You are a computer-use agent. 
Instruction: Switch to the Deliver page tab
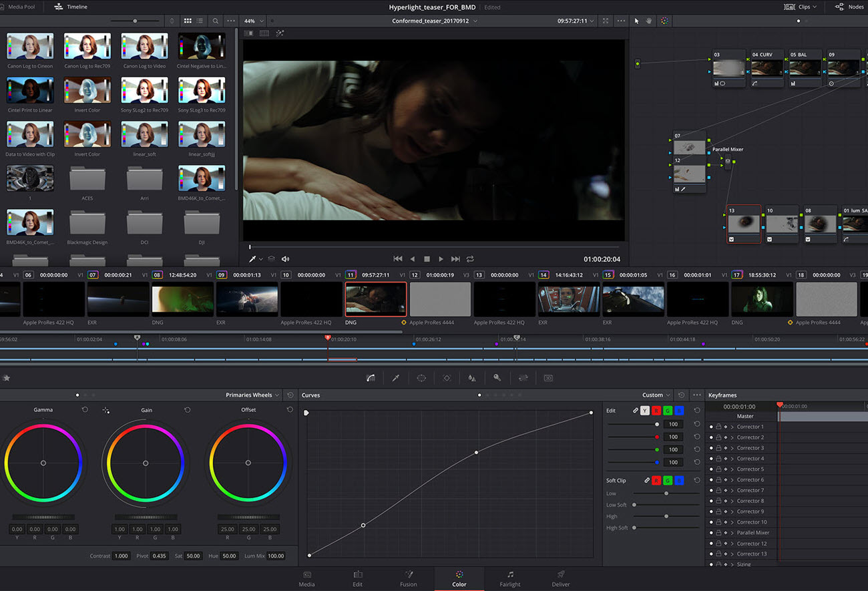coord(561,578)
